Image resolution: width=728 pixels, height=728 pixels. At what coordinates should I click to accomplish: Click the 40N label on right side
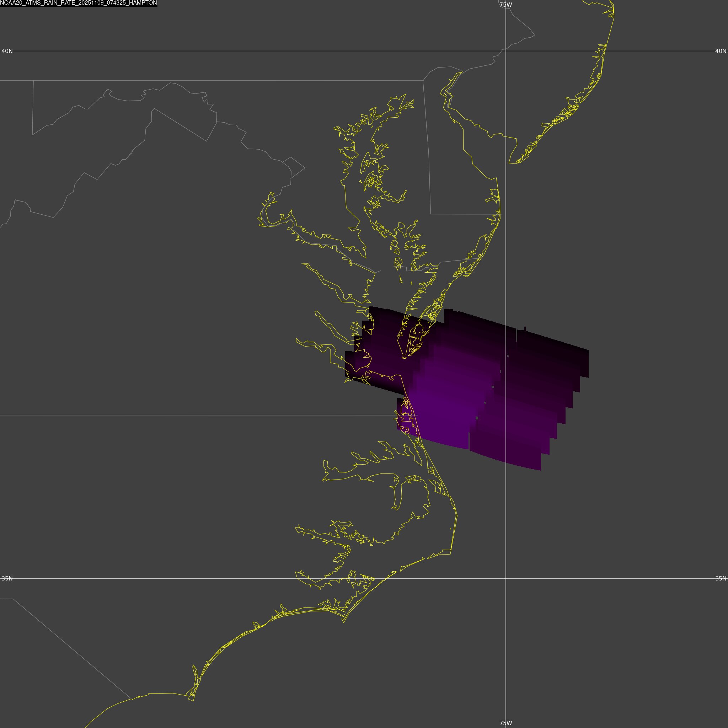pyautogui.click(x=721, y=51)
